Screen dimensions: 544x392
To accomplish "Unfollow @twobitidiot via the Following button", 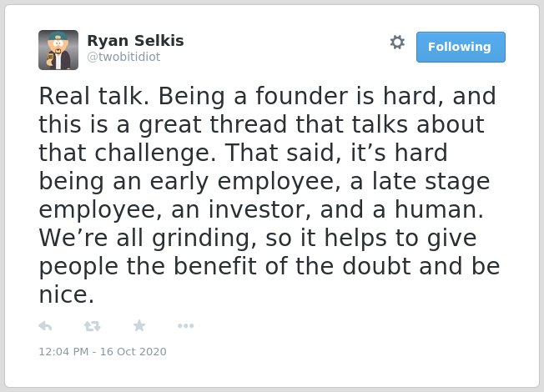I will tap(461, 48).
